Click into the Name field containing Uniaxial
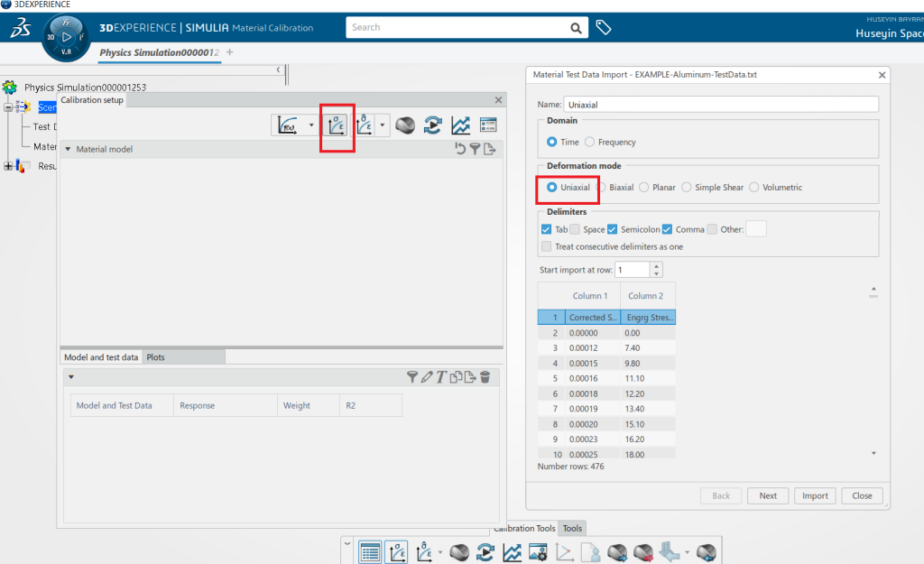This screenshot has width=924, height=564. tap(720, 105)
